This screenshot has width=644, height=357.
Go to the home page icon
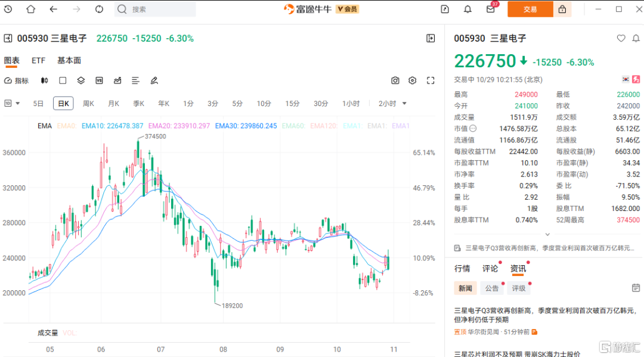click(x=31, y=9)
